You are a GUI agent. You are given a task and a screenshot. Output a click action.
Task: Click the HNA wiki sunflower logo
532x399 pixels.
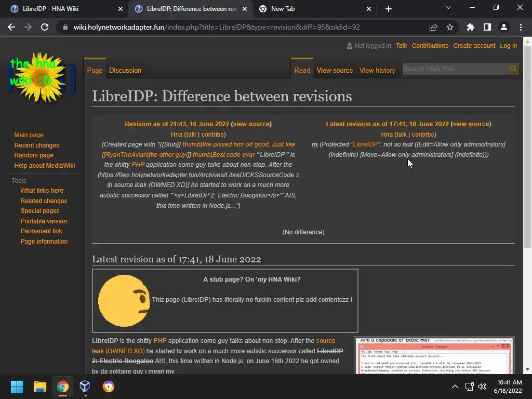[x=41, y=77]
